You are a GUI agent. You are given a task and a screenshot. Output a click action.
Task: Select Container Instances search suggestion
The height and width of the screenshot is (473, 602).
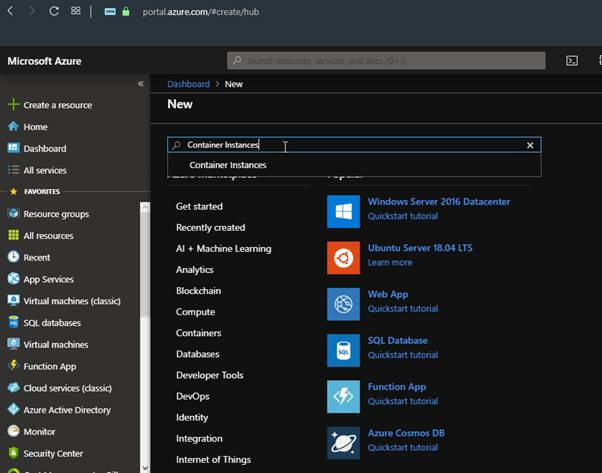point(228,165)
